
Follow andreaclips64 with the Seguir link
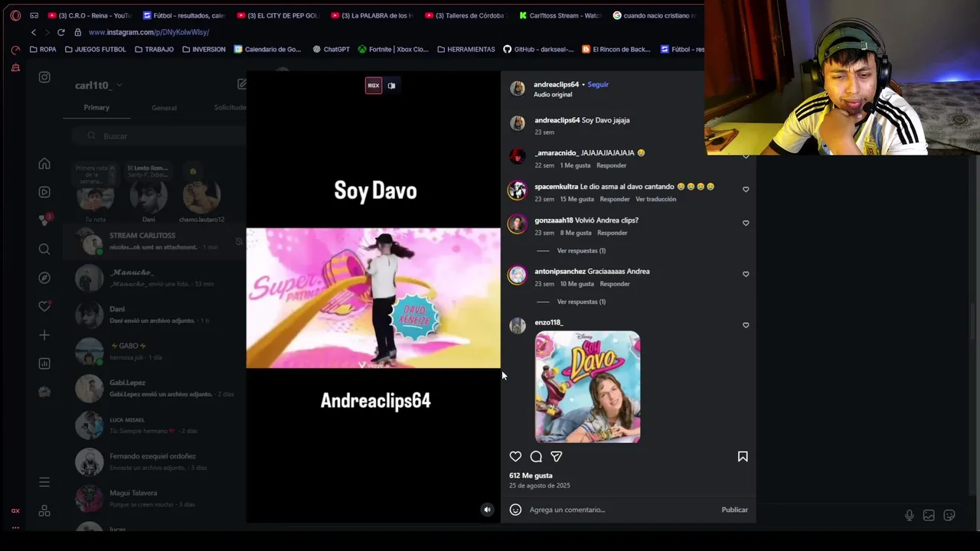click(598, 84)
